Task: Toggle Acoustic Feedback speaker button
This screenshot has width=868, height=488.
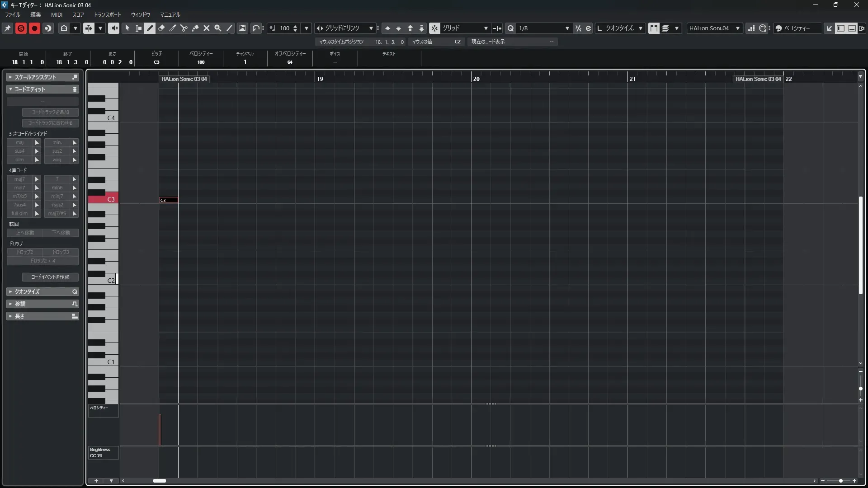Action: pos(113,28)
